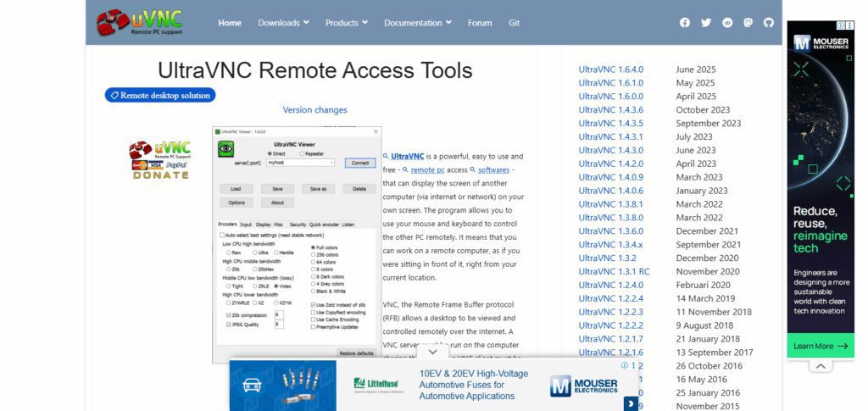Go to the Forum menu item
This screenshot has height=411, width=868.
click(480, 23)
